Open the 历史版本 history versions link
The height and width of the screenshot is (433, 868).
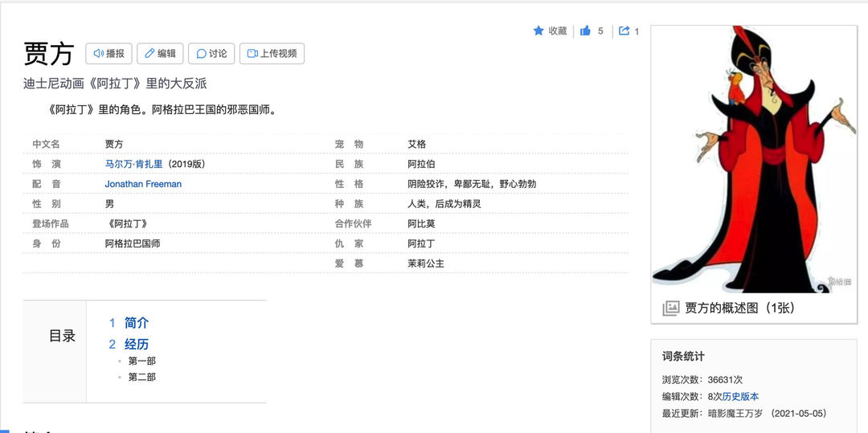pos(741,397)
